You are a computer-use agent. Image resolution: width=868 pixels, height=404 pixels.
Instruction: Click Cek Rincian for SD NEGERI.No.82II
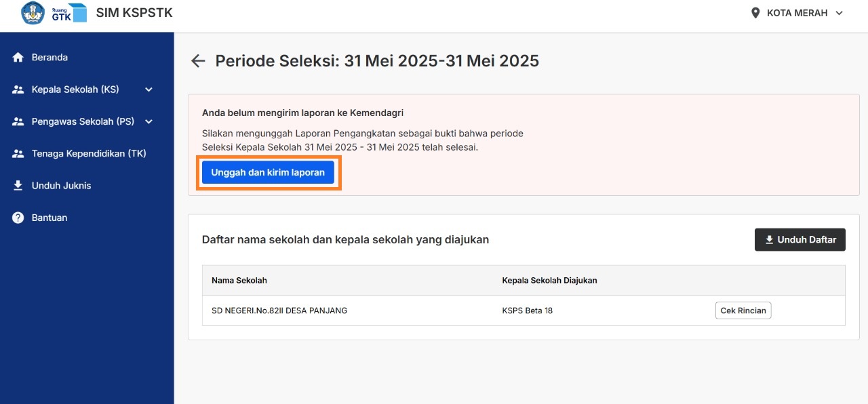[743, 310]
